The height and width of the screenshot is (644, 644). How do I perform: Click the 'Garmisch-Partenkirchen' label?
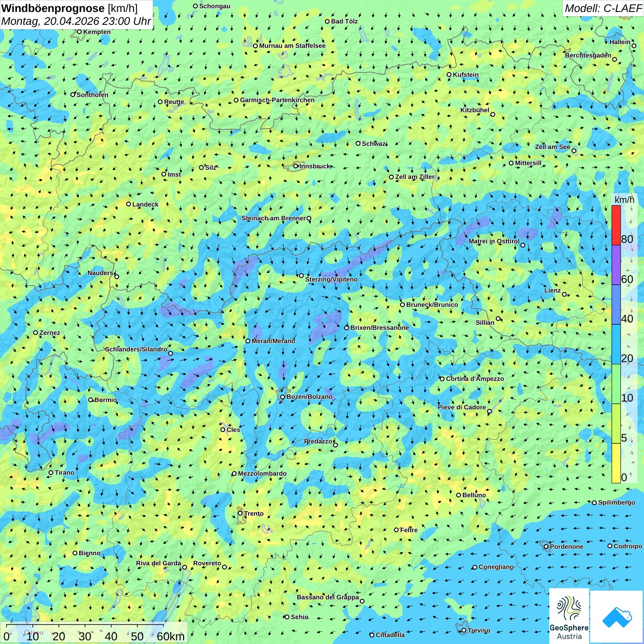[277, 100]
